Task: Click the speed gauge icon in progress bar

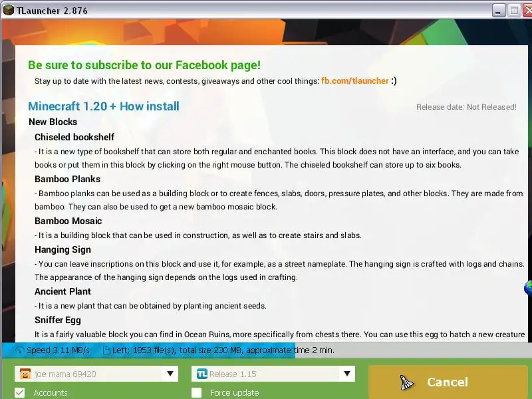Action: point(20,350)
